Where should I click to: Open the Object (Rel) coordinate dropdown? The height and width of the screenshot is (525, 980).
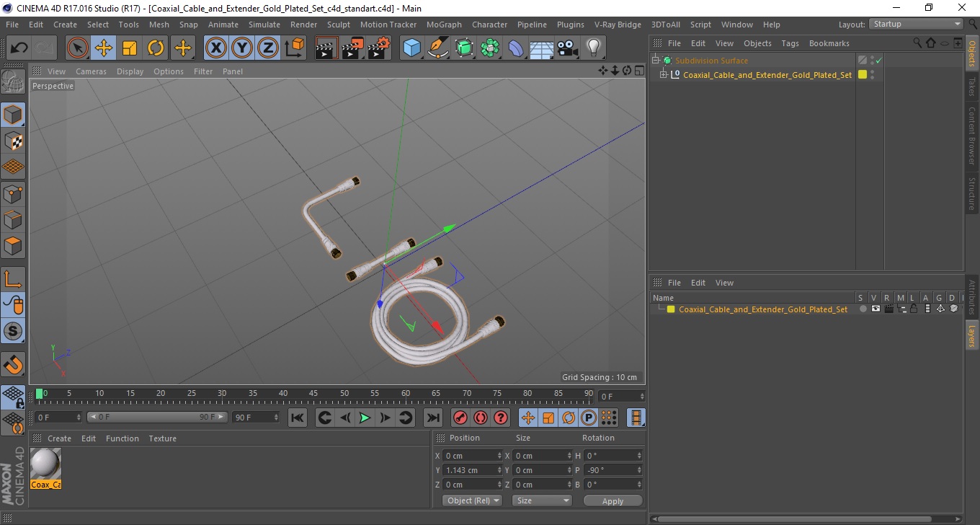[x=472, y=500]
